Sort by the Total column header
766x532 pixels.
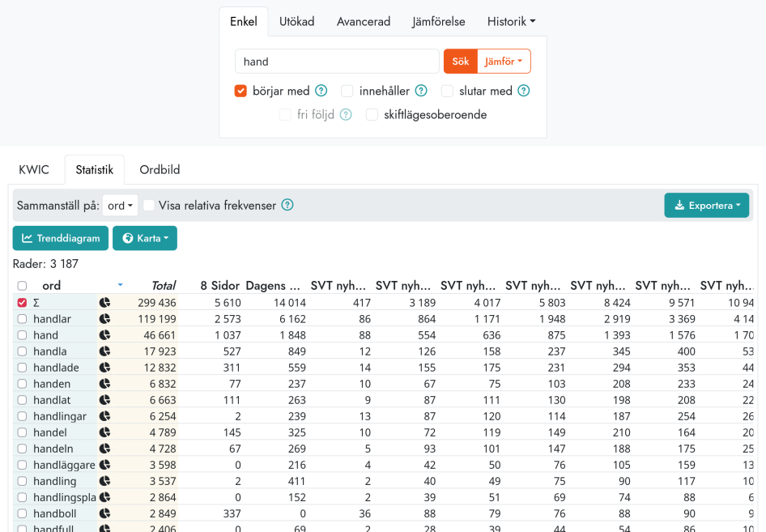click(164, 285)
